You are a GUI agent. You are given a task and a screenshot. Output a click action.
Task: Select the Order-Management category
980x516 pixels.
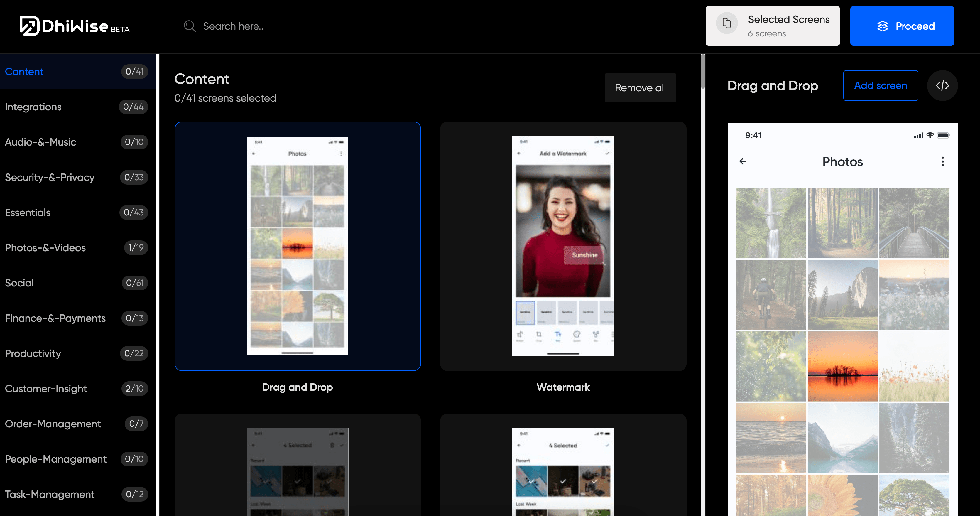point(78,424)
